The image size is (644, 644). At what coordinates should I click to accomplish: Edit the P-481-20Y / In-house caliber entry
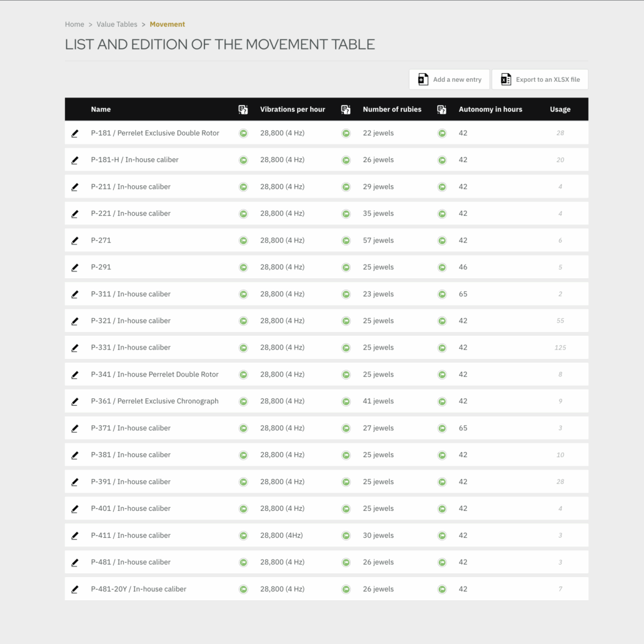click(75, 590)
